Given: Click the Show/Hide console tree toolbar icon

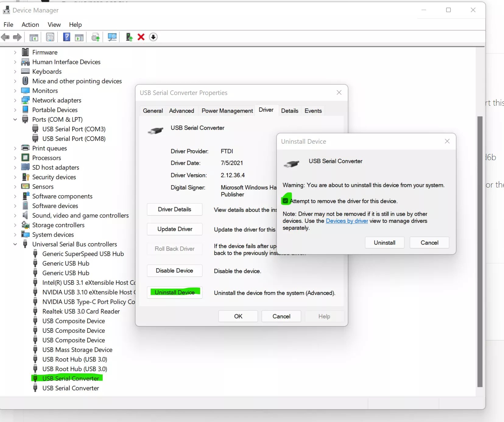Looking at the screenshot, I should pyautogui.click(x=34, y=37).
